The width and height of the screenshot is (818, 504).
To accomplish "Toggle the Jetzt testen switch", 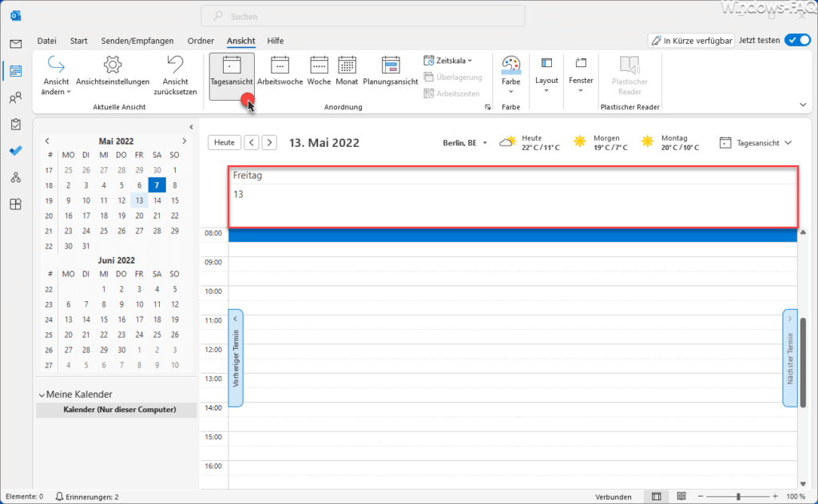I will pyautogui.click(x=798, y=40).
